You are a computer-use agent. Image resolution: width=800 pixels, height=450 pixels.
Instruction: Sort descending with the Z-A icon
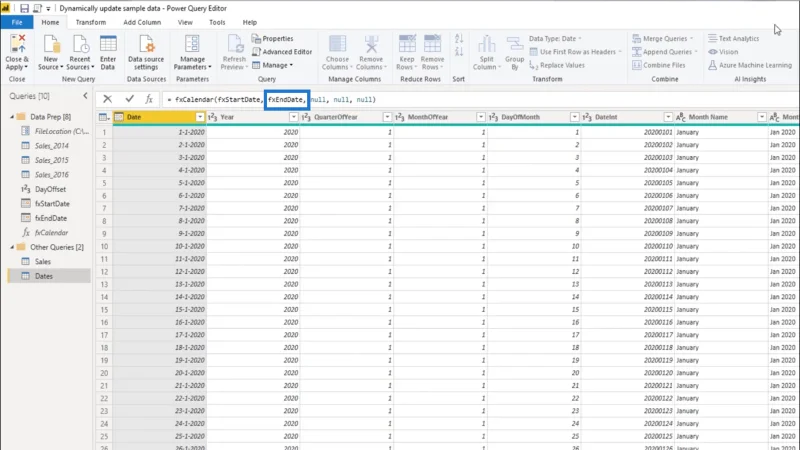[x=459, y=51]
